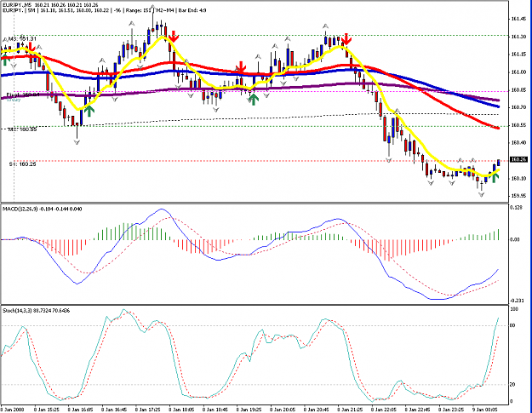This screenshot has height=413, width=532.
Task: Click the M3: 161.31 level label
Action: [x=21, y=39]
